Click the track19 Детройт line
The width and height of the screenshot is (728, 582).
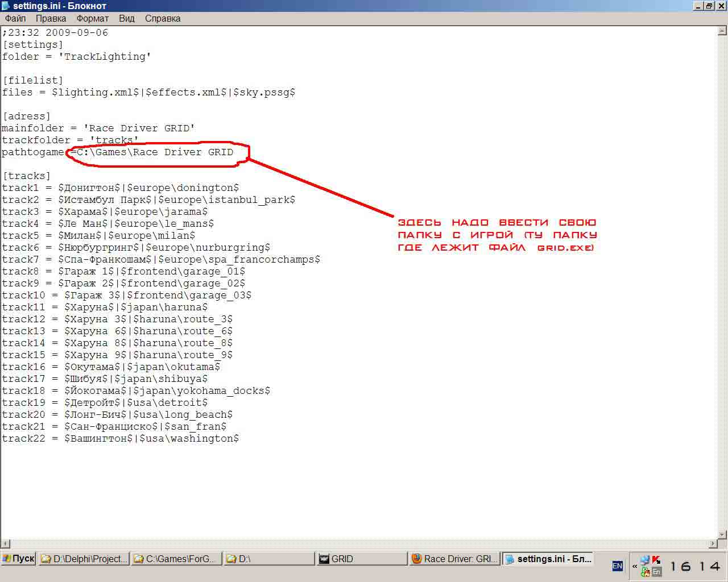105,402
